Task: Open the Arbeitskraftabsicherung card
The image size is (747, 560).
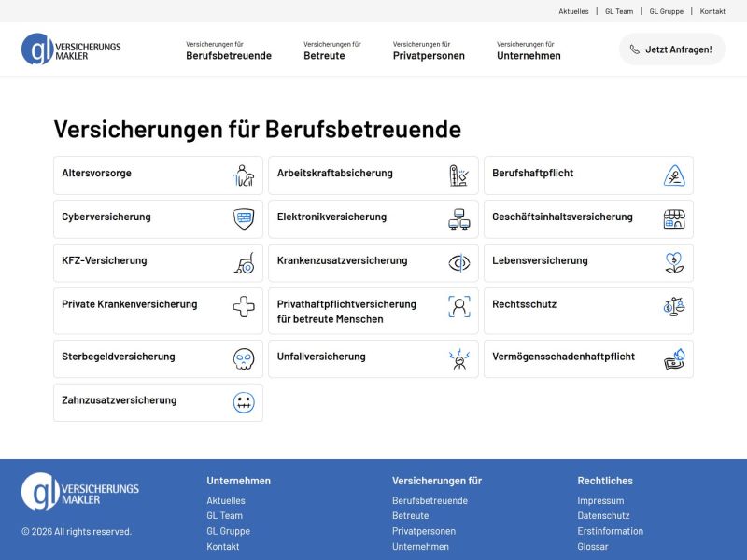Action: coord(373,175)
